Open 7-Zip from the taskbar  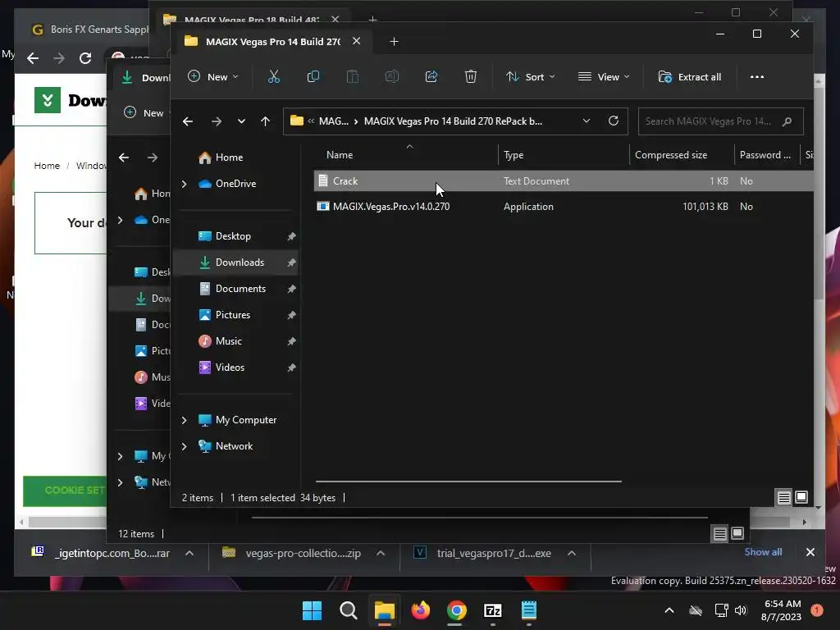pyautogui.click(x=492, y=610)
